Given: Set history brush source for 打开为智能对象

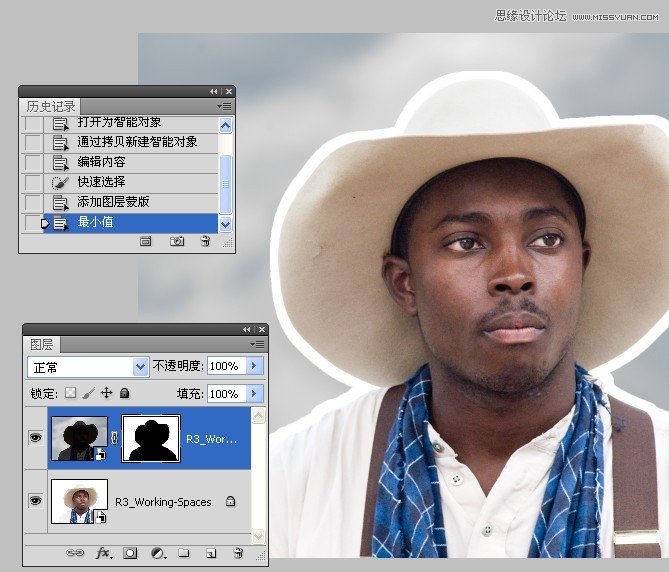Looking at the screenshot, I should [x=33, y=124].
